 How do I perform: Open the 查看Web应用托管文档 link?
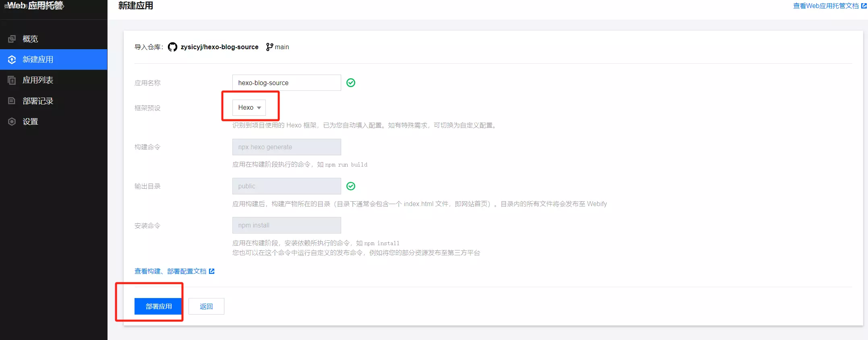(x=825, y=6)
